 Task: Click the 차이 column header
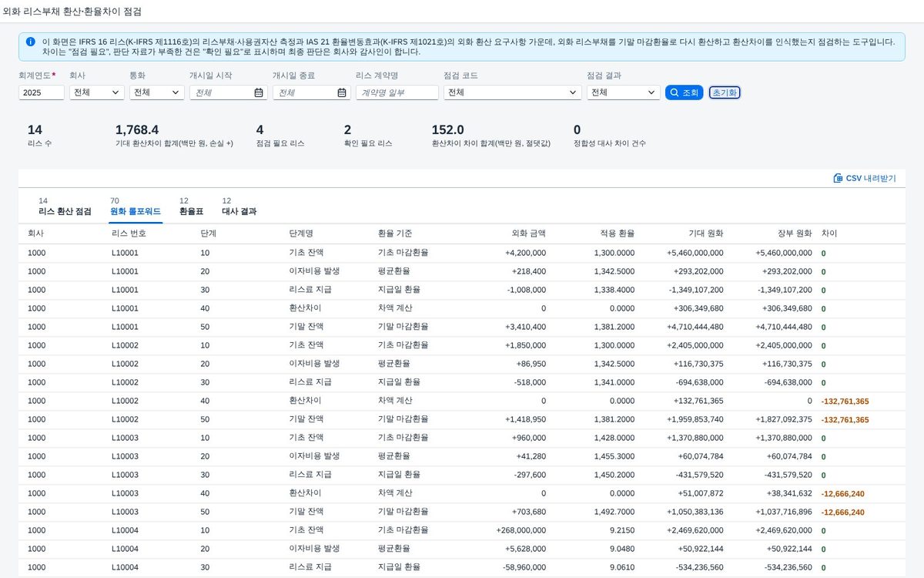pyautogui.click(x=829, y=234)
